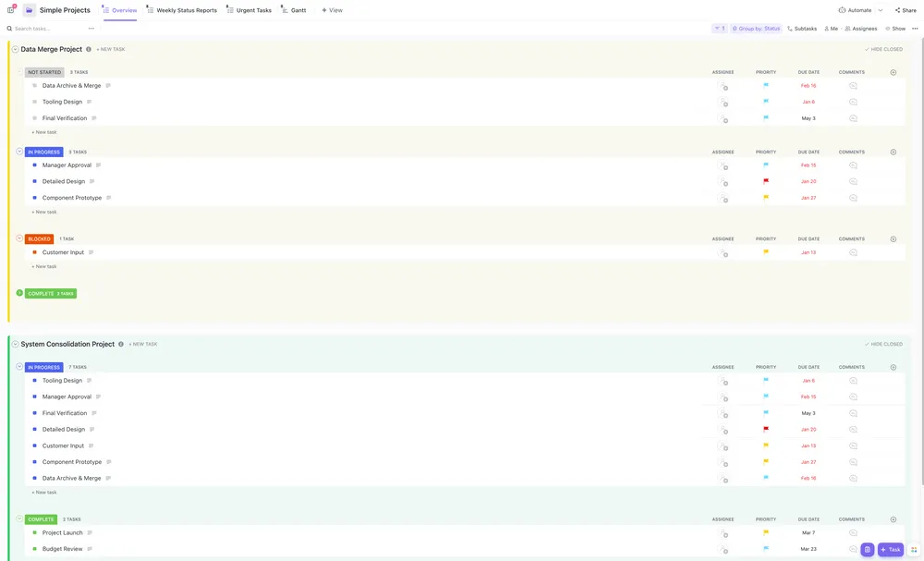Open the Group by: Status dropdown
This screenshot has width=924, height=561.
click(756, 29)
